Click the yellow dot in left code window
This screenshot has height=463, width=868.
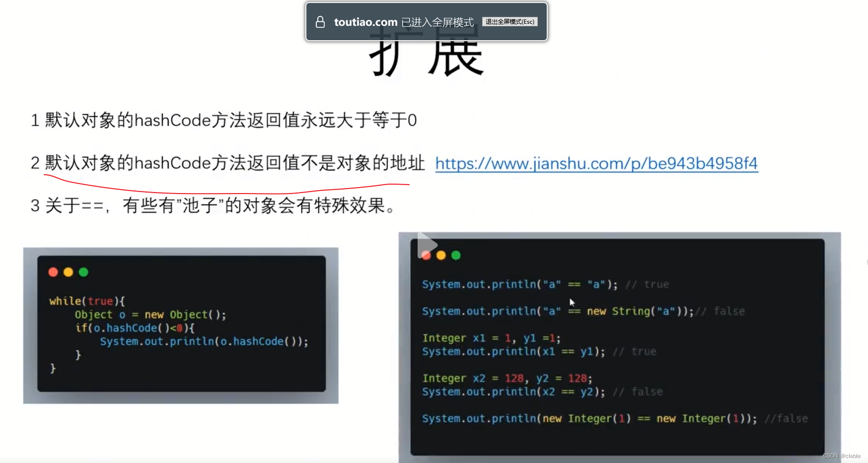pyautogui.click(x=69, y=272)
